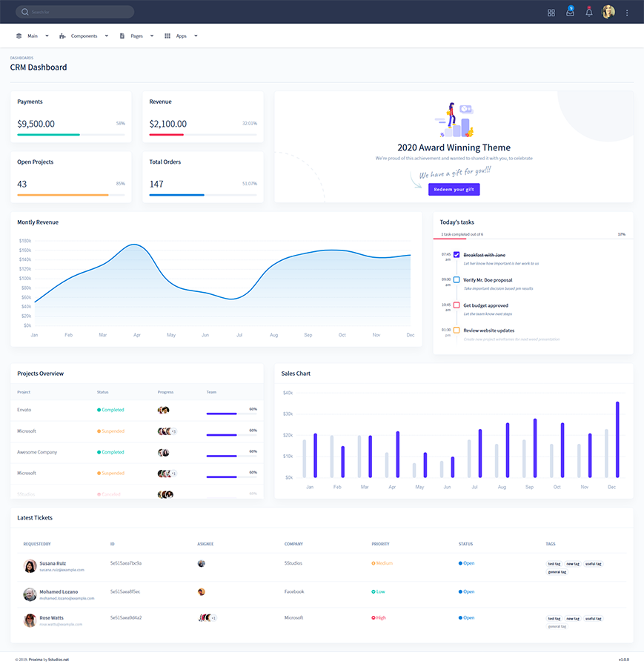Click the layers icon next to Main

18,35
